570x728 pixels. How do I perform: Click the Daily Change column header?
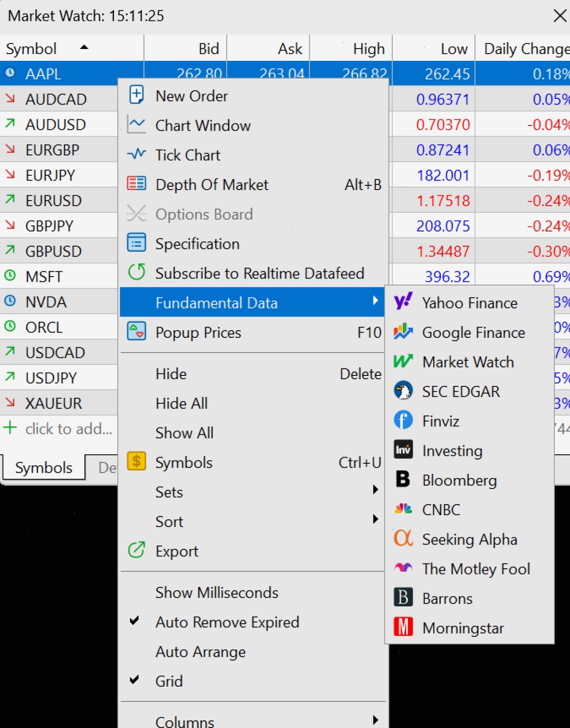point(523,48)
